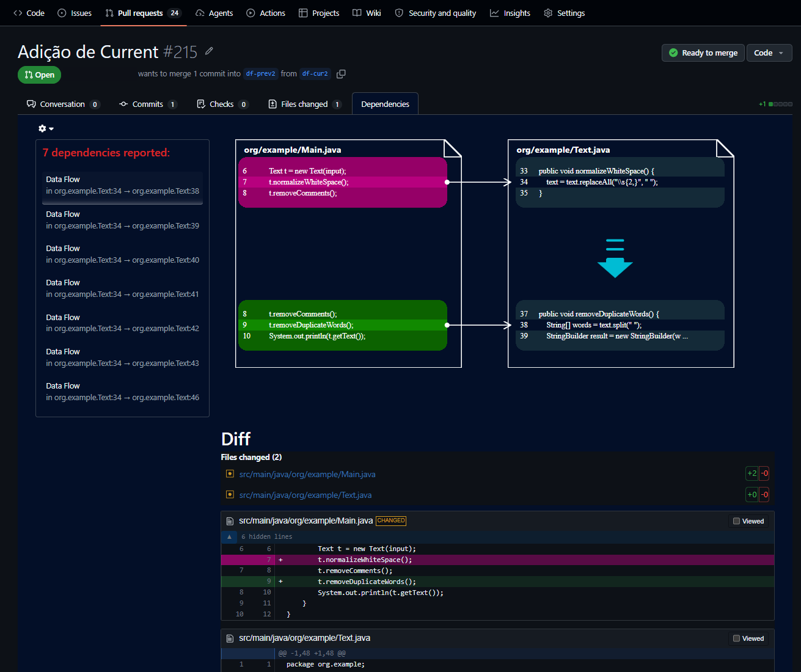Click the CHANGED badge on Main.java
Screen dimensions: 801x672
coord(391,520)
